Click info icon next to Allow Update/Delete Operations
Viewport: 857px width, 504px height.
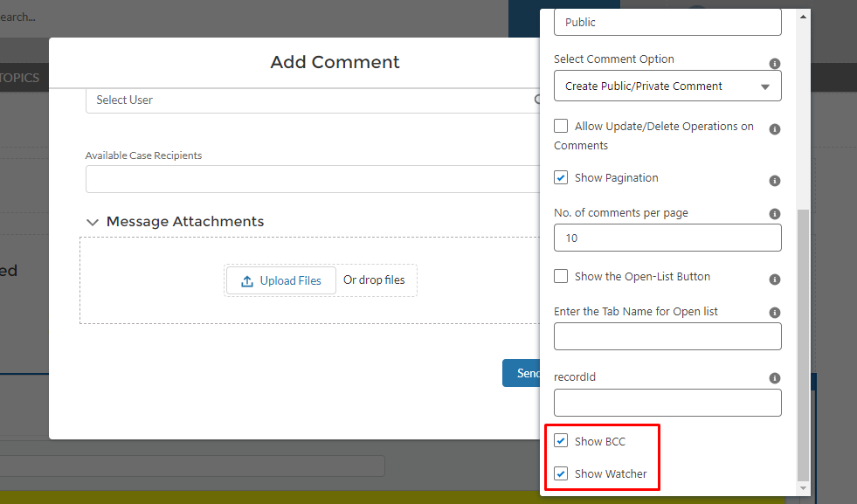(774, 129)
